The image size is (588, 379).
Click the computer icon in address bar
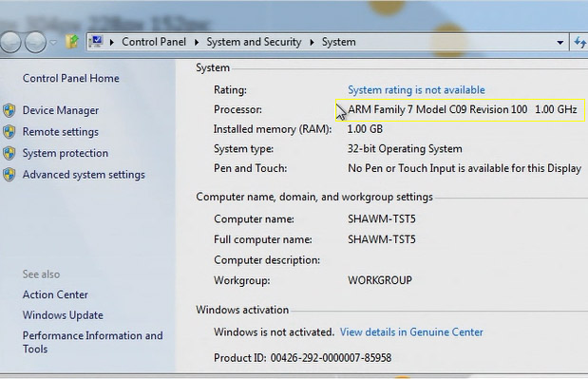(96, 41)
